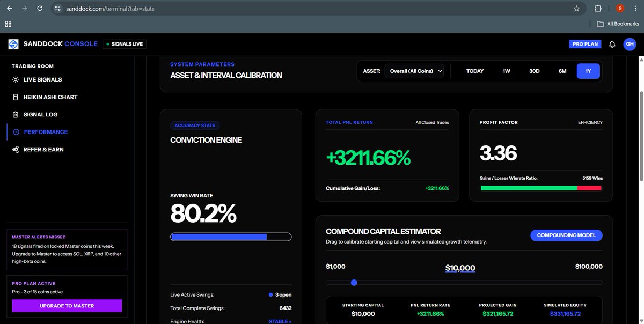Go back with browser back arrow
Viewport: 644px width, 324px height.
[10, 9]
